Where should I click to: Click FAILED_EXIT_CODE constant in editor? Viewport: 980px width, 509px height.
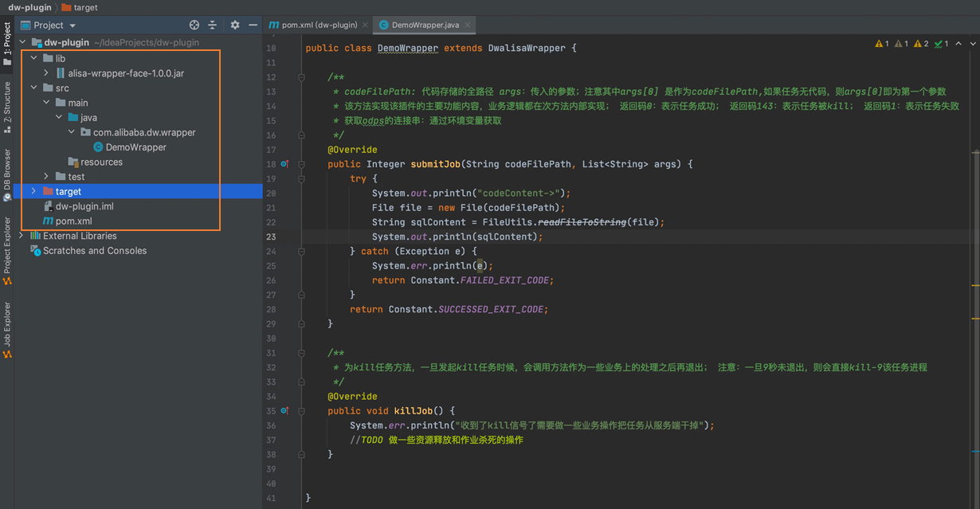[506, 280]
